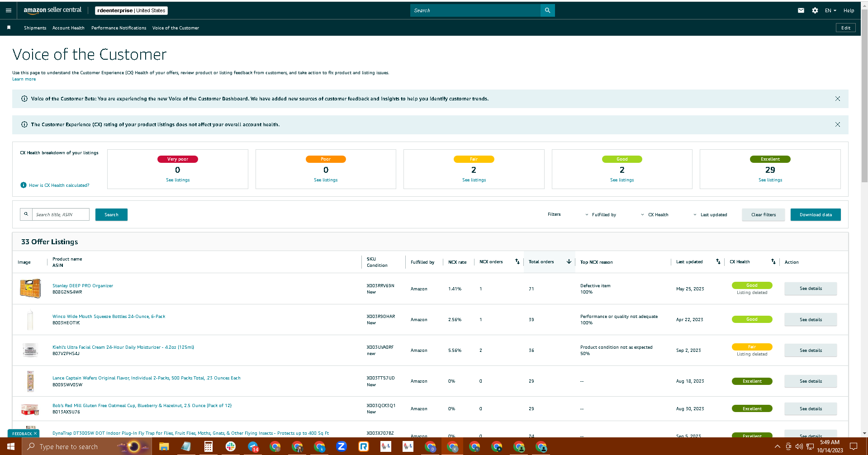See listings under Very poor
Image resolution: width=868 pixels, height=455 pixels.
(x=178, y=180)
